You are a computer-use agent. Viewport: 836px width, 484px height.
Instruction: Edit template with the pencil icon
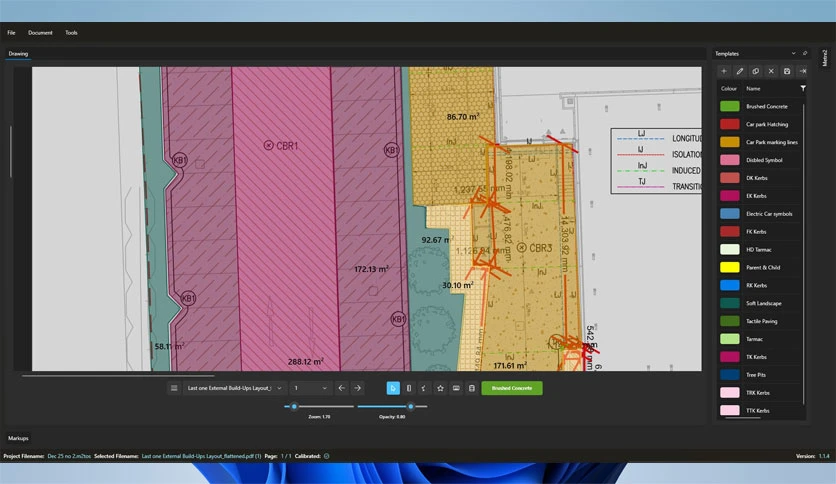tap(739, 71)
